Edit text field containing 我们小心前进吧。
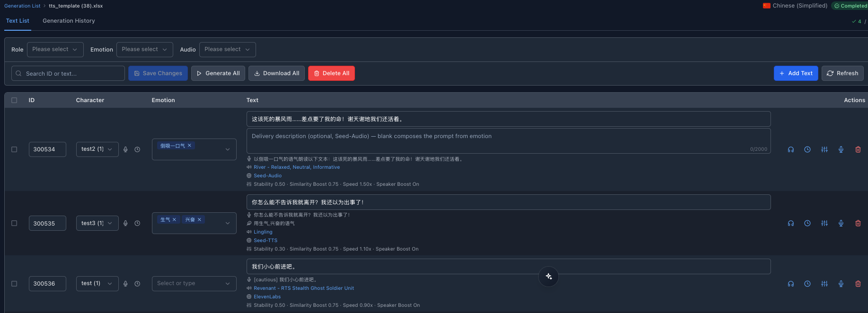 click(508, 267)
